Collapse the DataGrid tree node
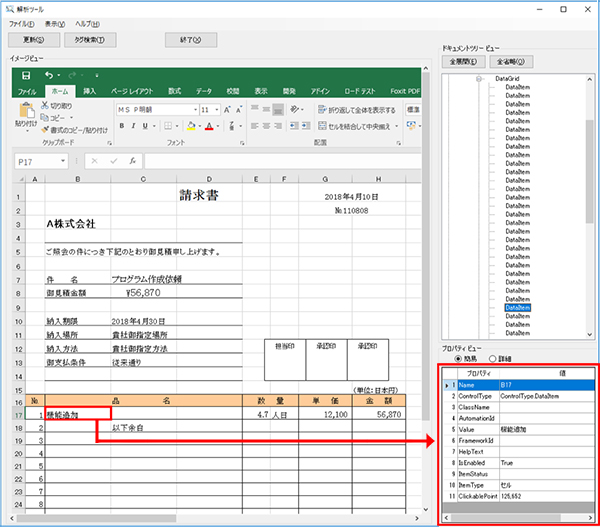 coord(479,78)
